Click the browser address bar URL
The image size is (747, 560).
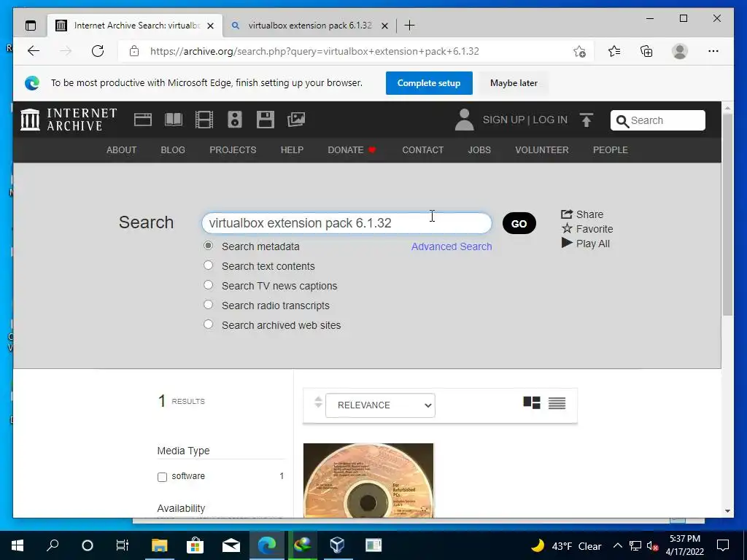pos(314,52)
